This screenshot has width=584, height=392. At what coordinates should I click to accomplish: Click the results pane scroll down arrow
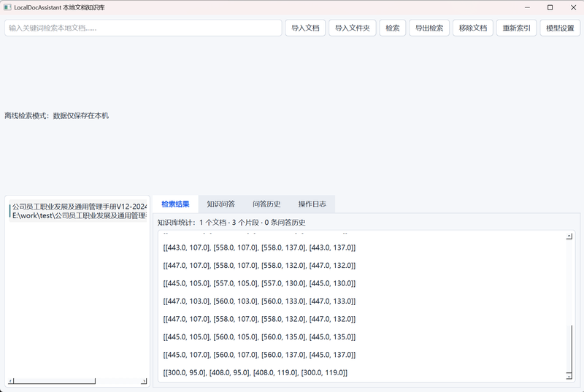pyautogui.click(x=569, y=376)
